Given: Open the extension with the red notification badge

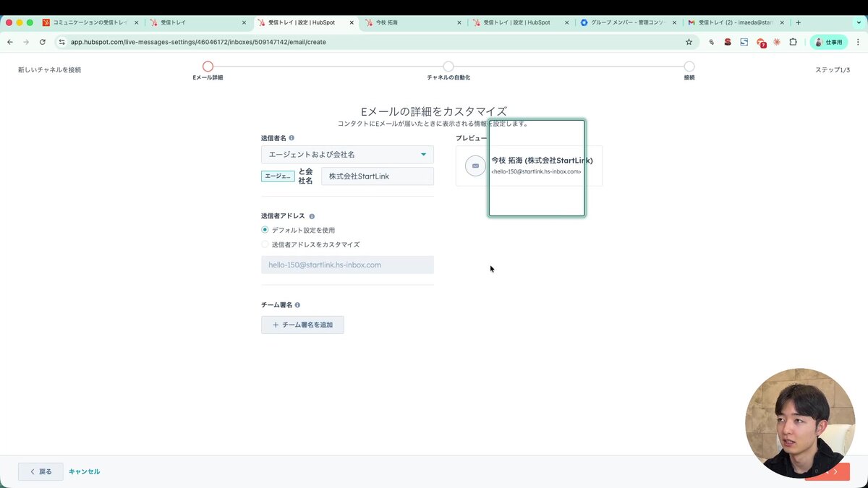Looking at the screenshot, I should point(761,42).
